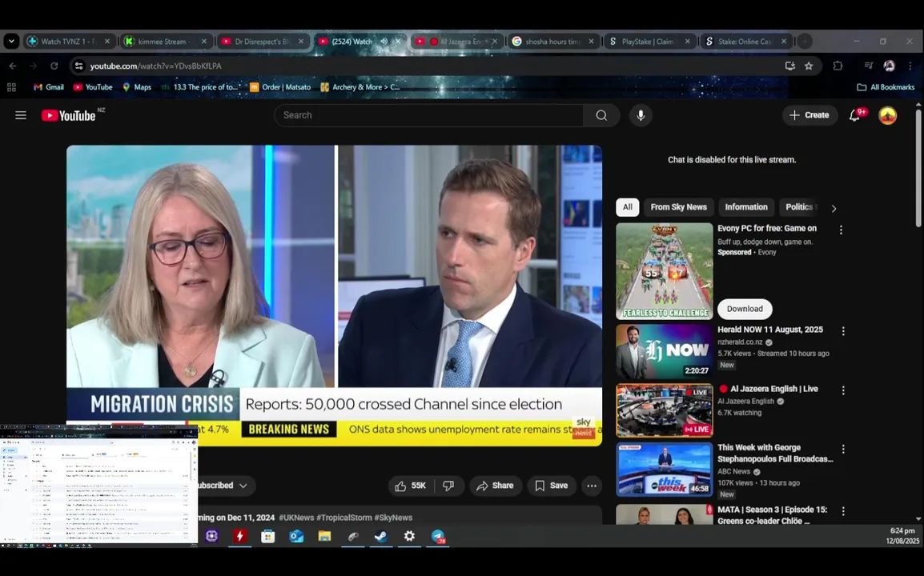The width and height of the screenshot is (924, 576).
Task: Launch Steam from the taskbar
Action: (380, 536)
